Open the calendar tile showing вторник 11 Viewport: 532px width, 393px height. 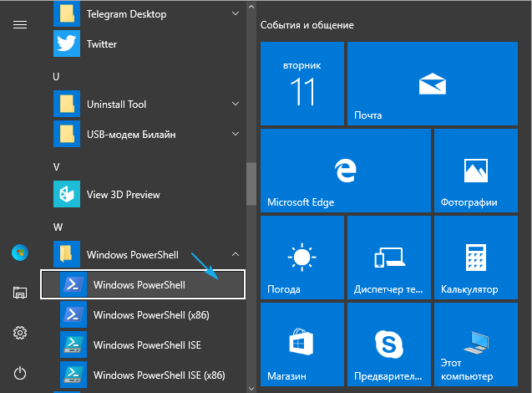tap(301, 84)
